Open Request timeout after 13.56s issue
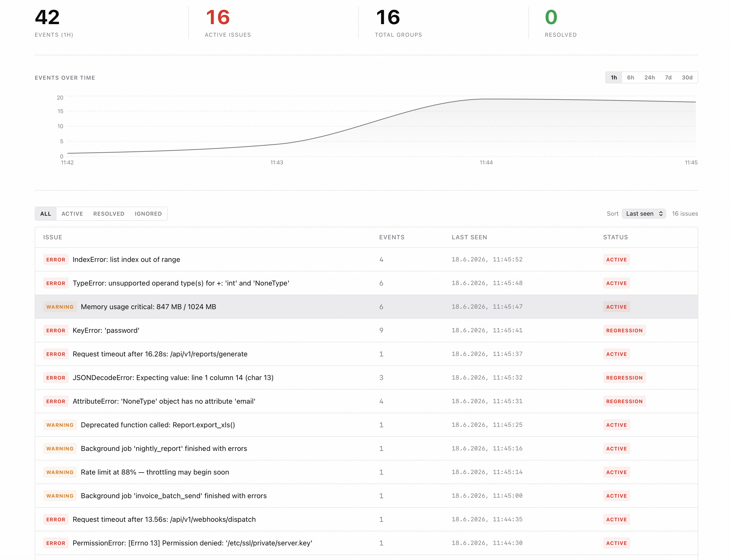 [x=366, y=520]
